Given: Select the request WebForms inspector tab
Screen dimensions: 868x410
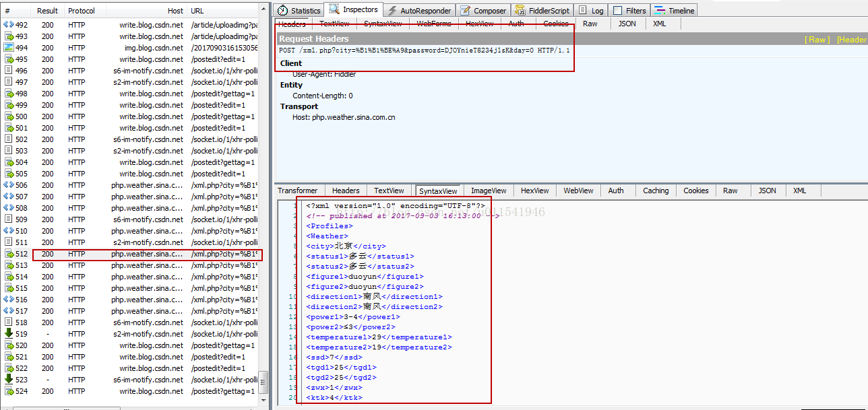Looking at the screenshot, I should [434, 24].
